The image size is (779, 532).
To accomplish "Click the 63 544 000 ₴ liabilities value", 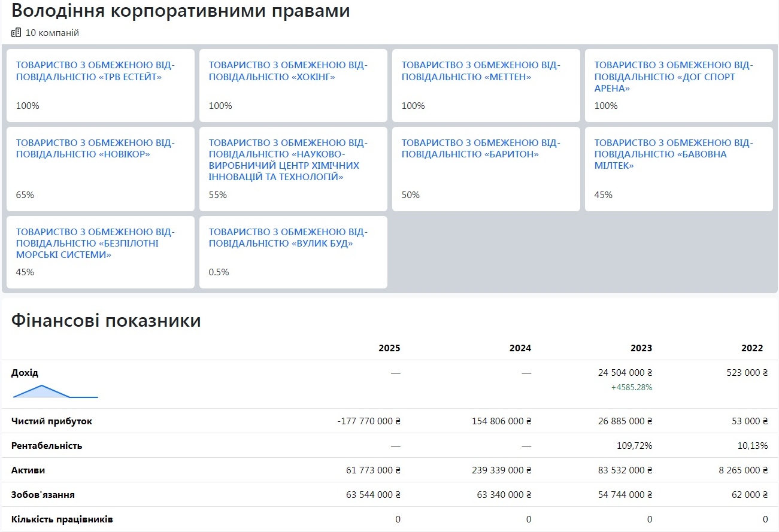I will (x=373, y=494).
